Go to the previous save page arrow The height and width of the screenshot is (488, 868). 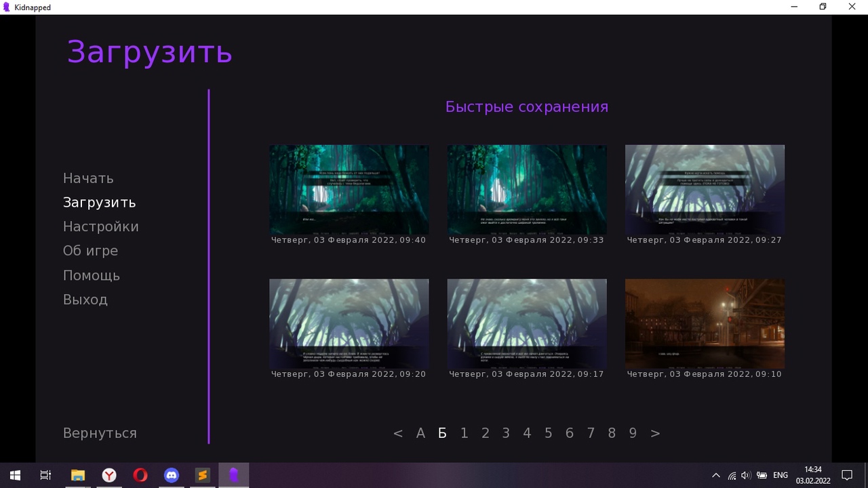pos(398,433)
